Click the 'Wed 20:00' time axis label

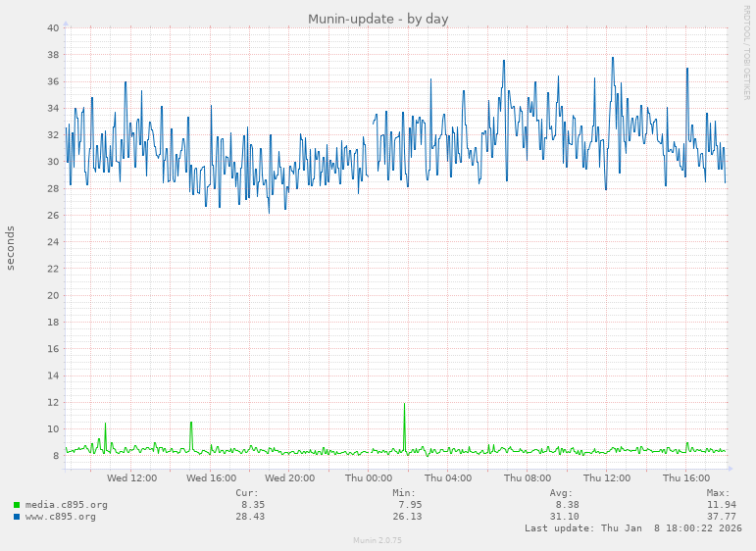pos(290,478)
